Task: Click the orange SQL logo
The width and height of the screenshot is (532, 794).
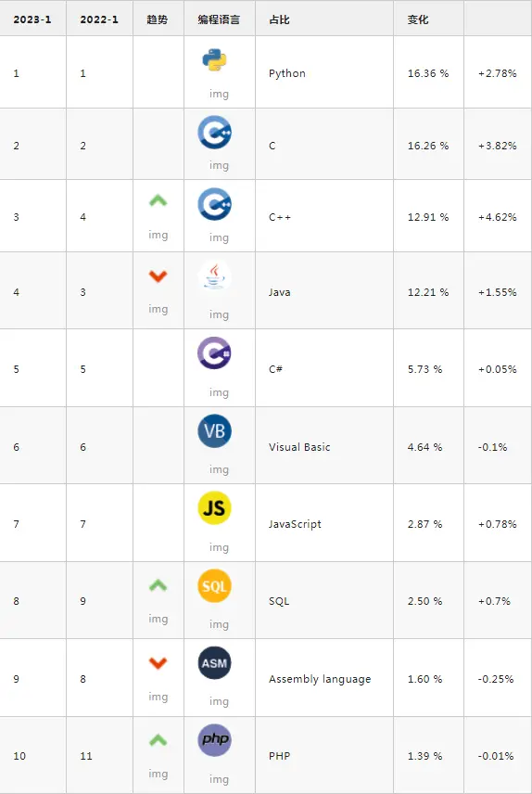Action: point(215,586)
